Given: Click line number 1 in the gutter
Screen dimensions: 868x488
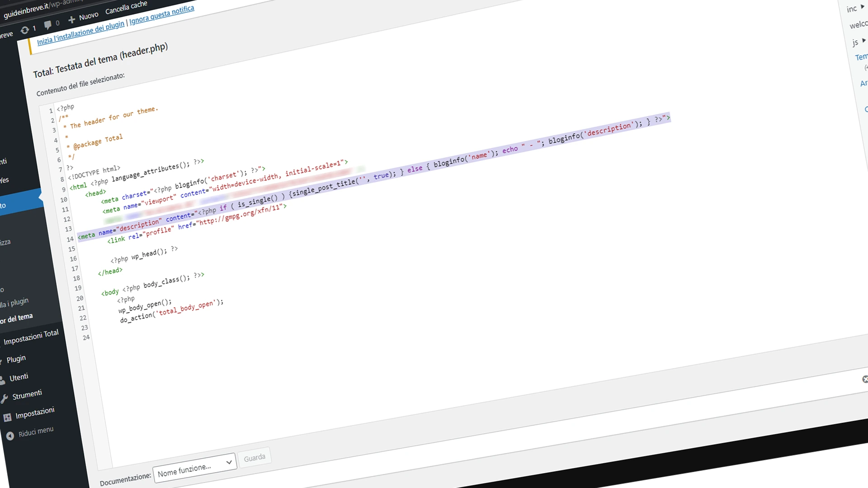Looking at the screenshot, I should click(x=51, y=111).
